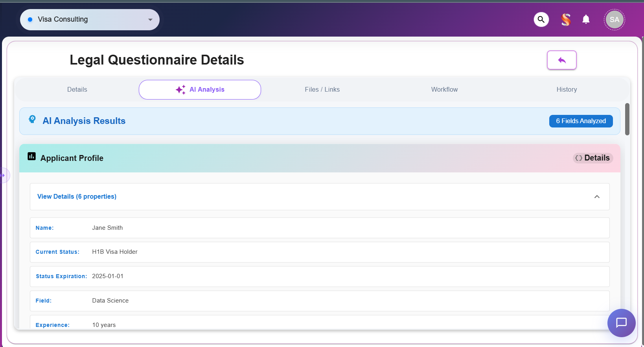Expand the left sidebar arrow handle
This screenshot has width=644, height=347.
tap(3, 175)
